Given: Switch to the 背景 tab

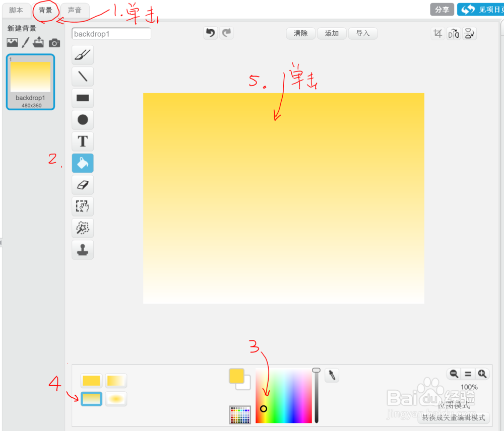Looking at the screenshot, I should pos(45,10).
